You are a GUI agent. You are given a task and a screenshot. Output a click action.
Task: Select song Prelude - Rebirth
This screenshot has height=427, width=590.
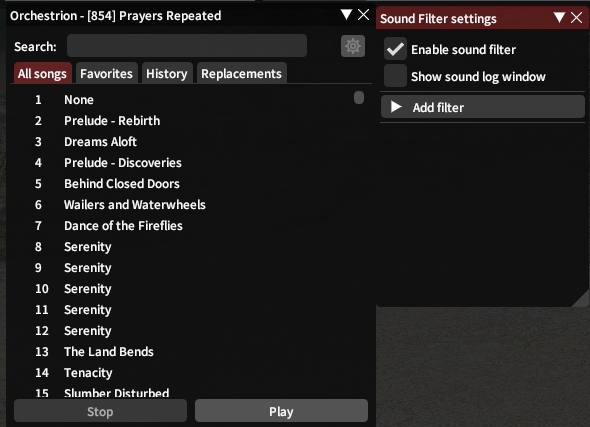[x=112, y=121]
